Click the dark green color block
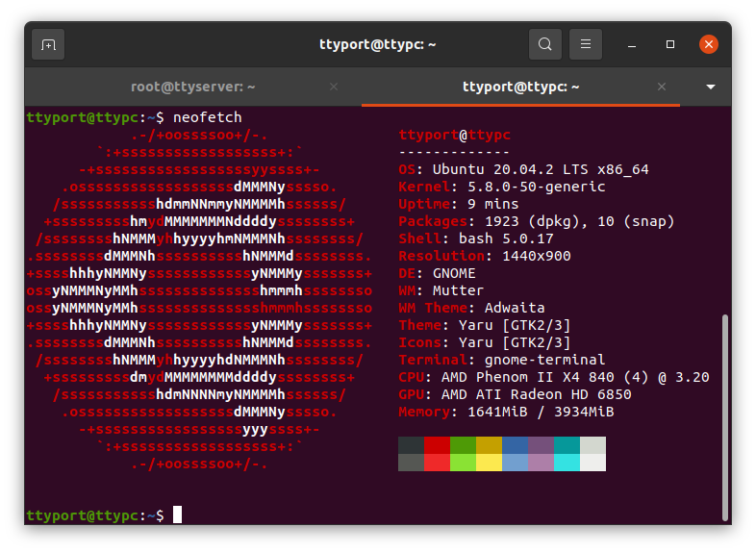This screenshot has width=756, height=552. [x=464, y=445]
